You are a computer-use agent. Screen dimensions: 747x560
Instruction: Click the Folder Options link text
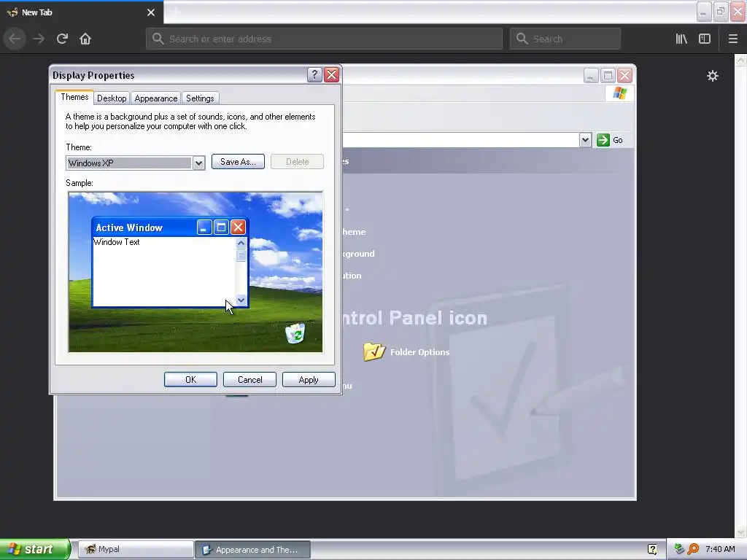[x=419, y=352]
